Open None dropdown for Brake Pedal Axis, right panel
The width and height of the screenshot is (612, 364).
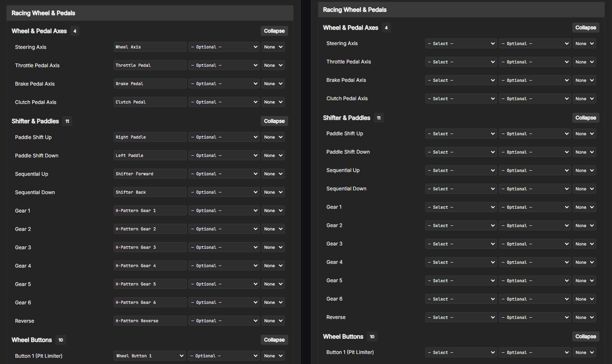pyautogui.click(x=584, y=80)
